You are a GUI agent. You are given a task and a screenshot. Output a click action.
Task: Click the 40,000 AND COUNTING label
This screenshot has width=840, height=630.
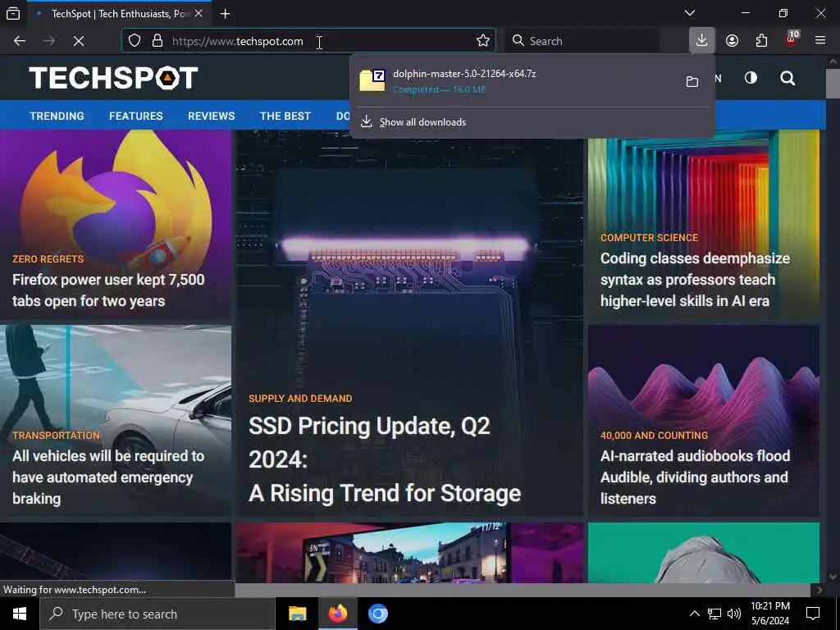[x=654, y=436]
